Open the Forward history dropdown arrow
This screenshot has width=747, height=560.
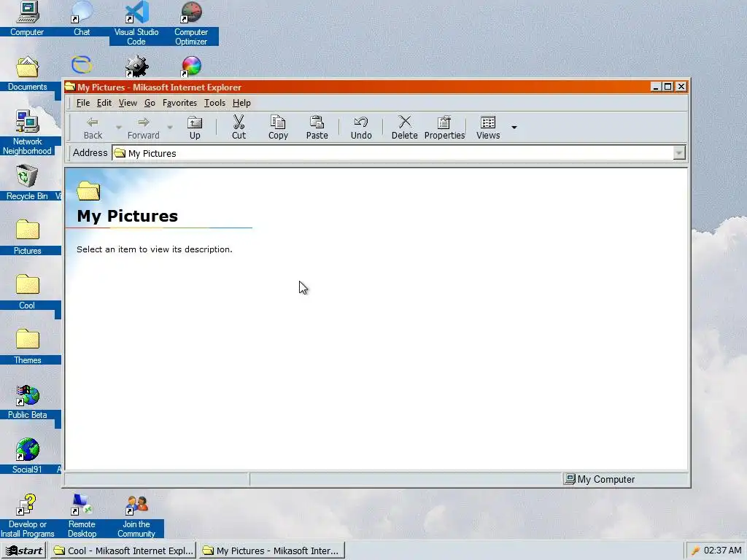(x=170, y=128)
